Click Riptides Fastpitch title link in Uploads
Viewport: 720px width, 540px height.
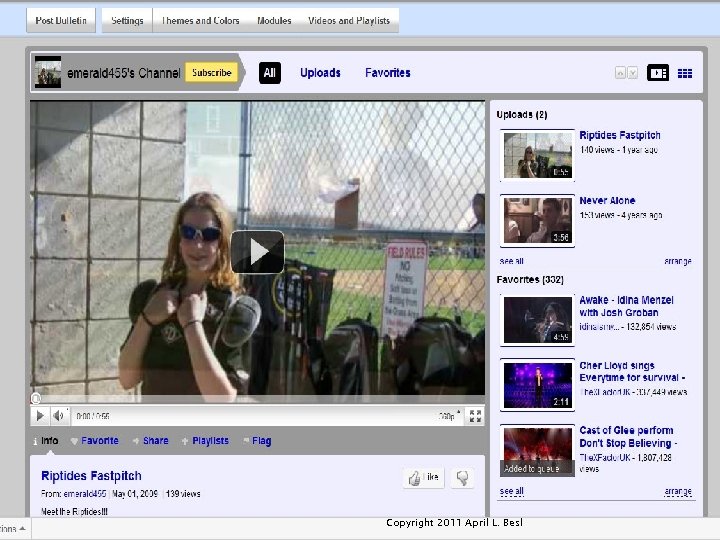(620, 135)
